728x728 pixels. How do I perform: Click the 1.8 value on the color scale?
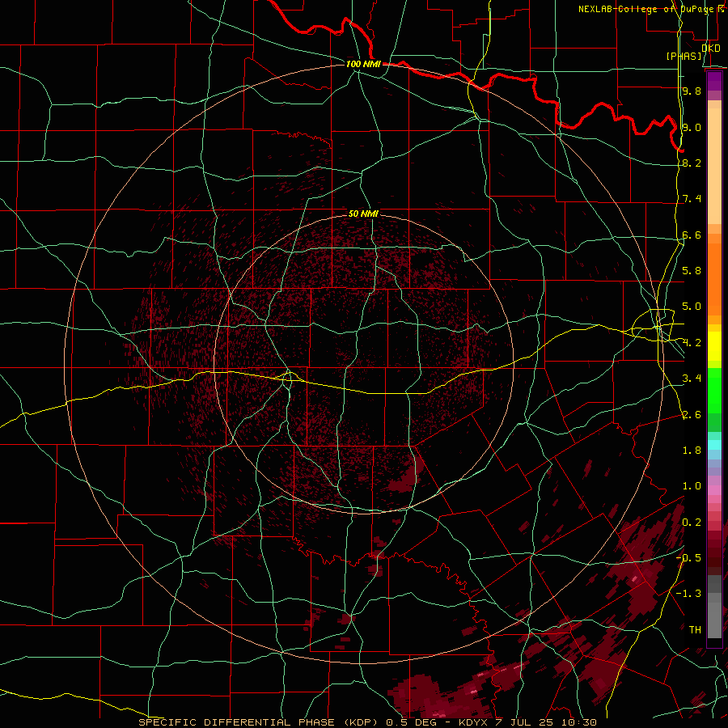pos(692,451)
